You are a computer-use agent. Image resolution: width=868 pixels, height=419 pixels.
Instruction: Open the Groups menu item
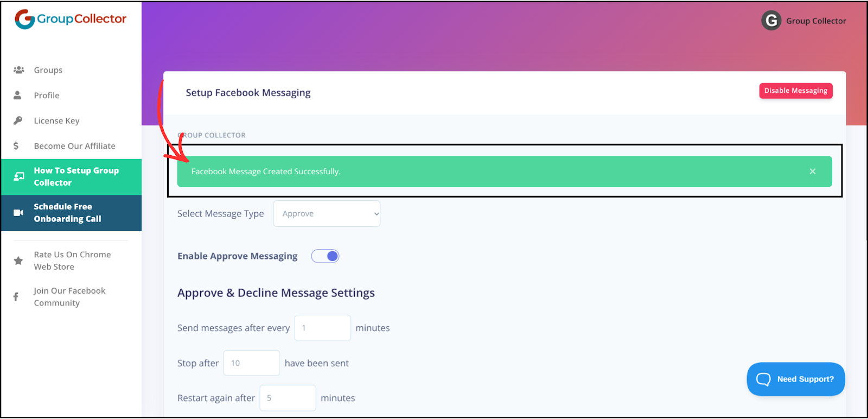pyautogui.click(x=48, y=70)
